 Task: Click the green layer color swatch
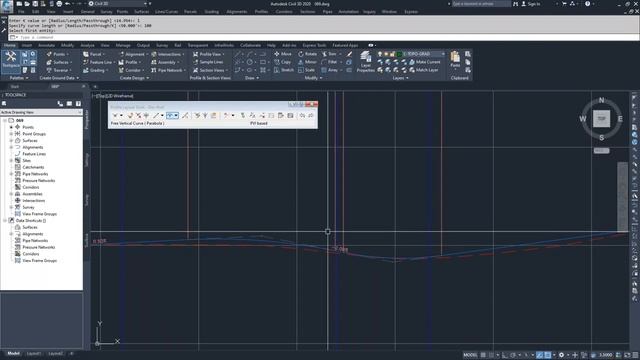coord(400,54)
